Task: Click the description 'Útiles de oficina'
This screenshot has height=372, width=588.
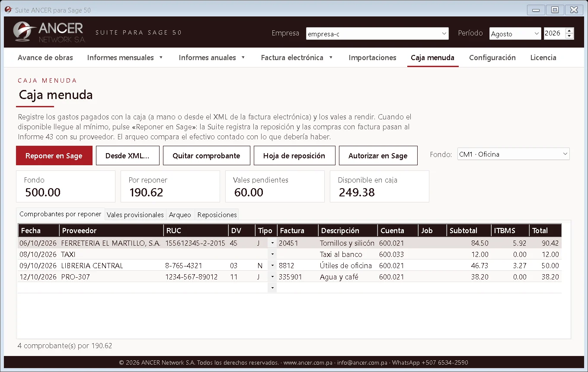Action: pos(348,266)
